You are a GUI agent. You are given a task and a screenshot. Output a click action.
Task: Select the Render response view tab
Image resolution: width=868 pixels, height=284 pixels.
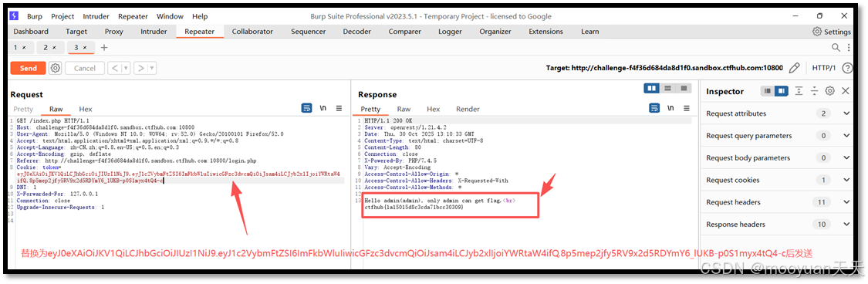tap(468, 109)
